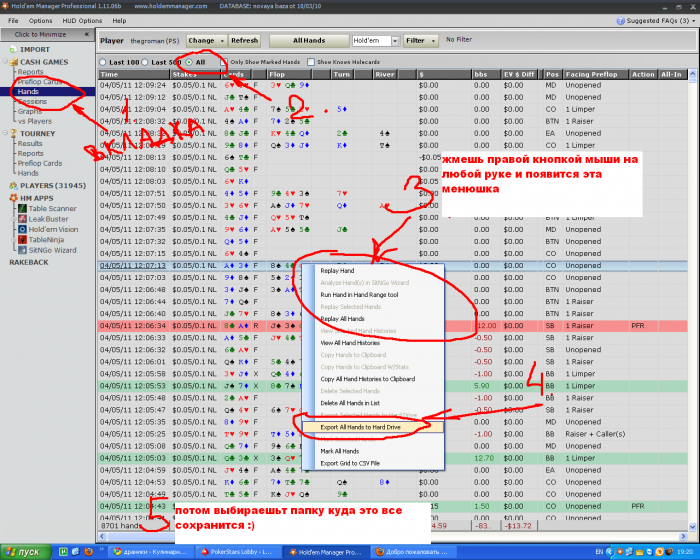This screenshot has width=700, height=560.
Task: Click the Suggested FAQs help icon
Action: (621, 21)
